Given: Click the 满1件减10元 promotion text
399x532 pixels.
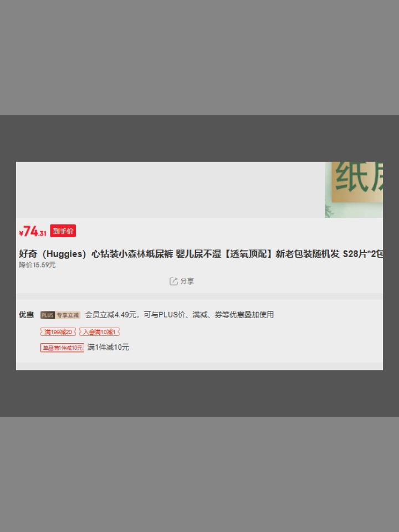Looking at the screenshot, I should coord(108,347).
